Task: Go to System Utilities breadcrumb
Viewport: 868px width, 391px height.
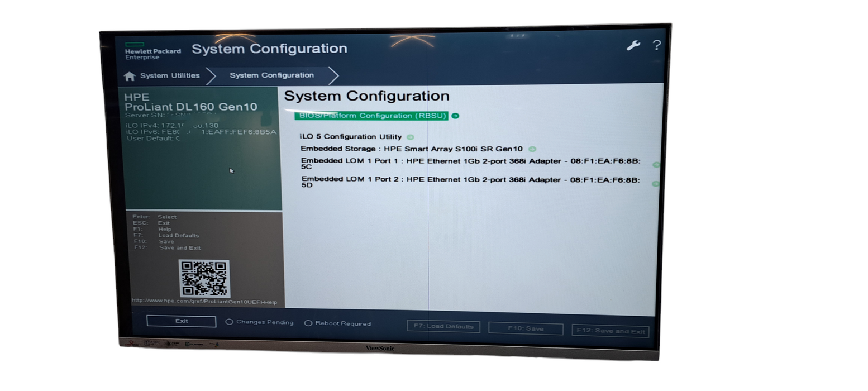Action: pos(170,75)
